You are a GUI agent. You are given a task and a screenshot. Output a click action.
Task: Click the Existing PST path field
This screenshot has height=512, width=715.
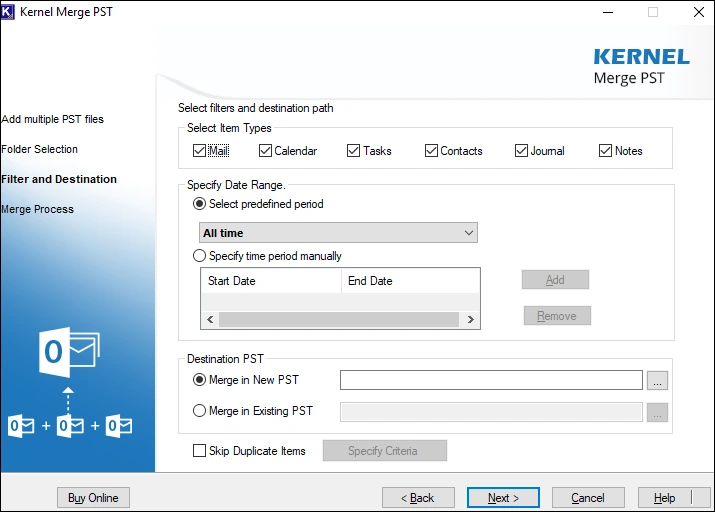coord(491,412)
